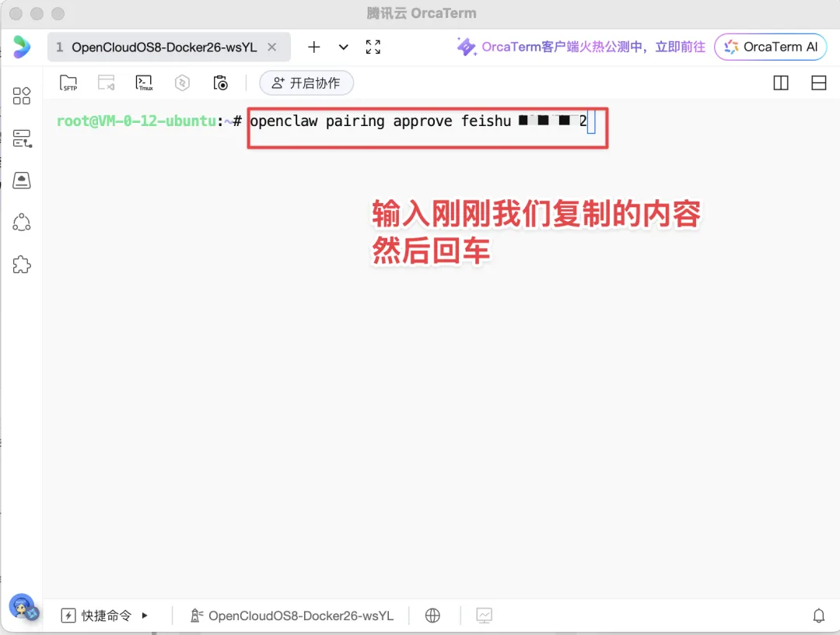840x635 pixels.
Task: Open the OrcaTerm client beta promotion link
Action: 581,47
